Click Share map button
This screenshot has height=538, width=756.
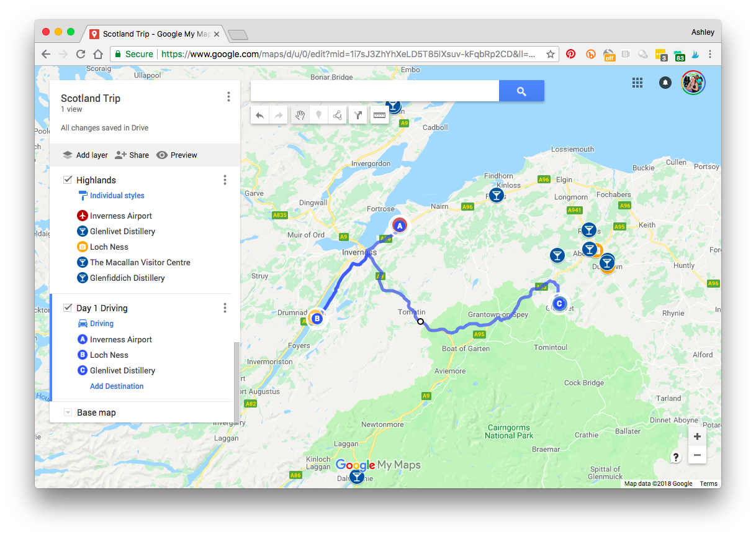point(132,155)
